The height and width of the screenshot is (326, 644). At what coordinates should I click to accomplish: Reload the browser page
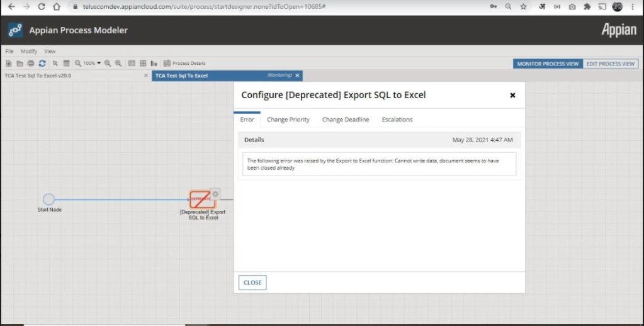[x=42, y=6]
